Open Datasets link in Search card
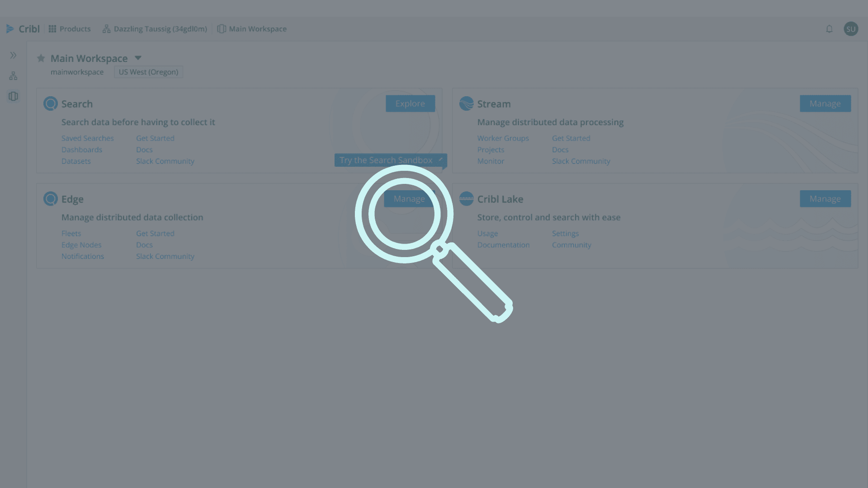This screenshot has width=868, height=488. point(76,161)
